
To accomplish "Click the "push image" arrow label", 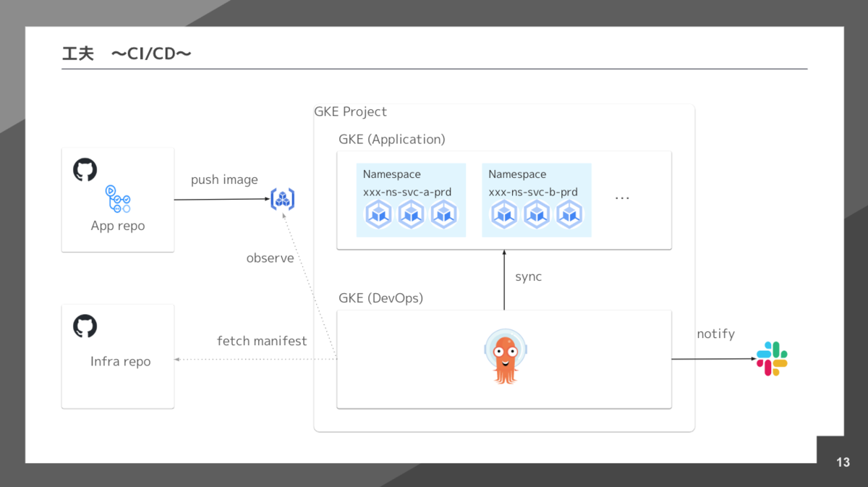I will tap(224, 179).
